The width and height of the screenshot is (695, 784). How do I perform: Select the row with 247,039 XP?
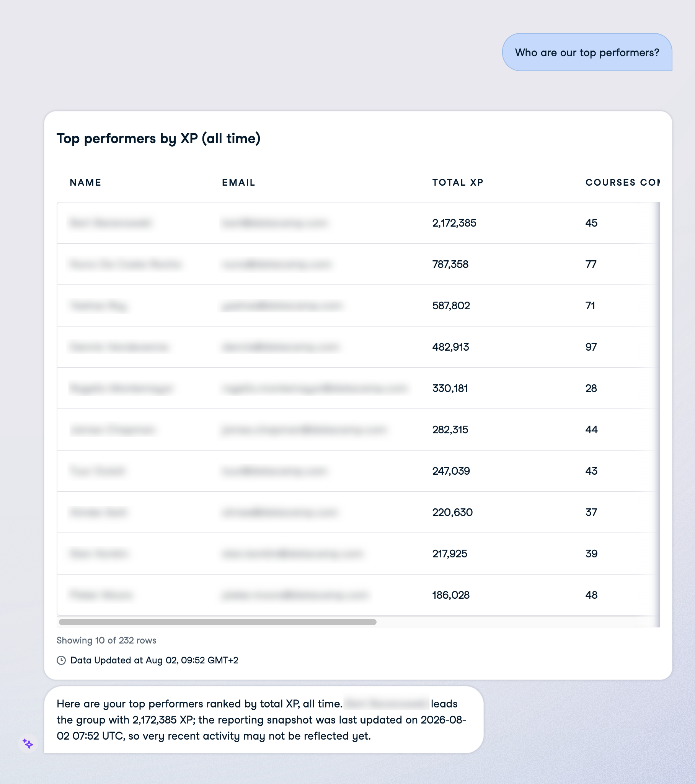click(x=358, y=471)
